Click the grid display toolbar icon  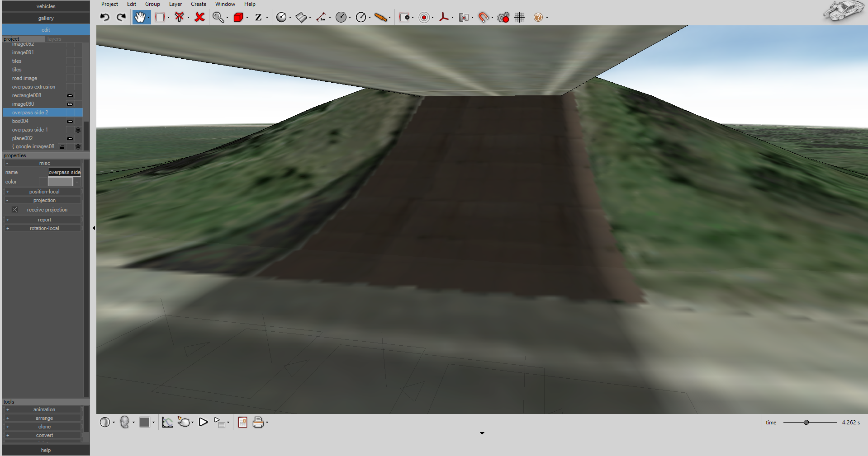point(519,17)
